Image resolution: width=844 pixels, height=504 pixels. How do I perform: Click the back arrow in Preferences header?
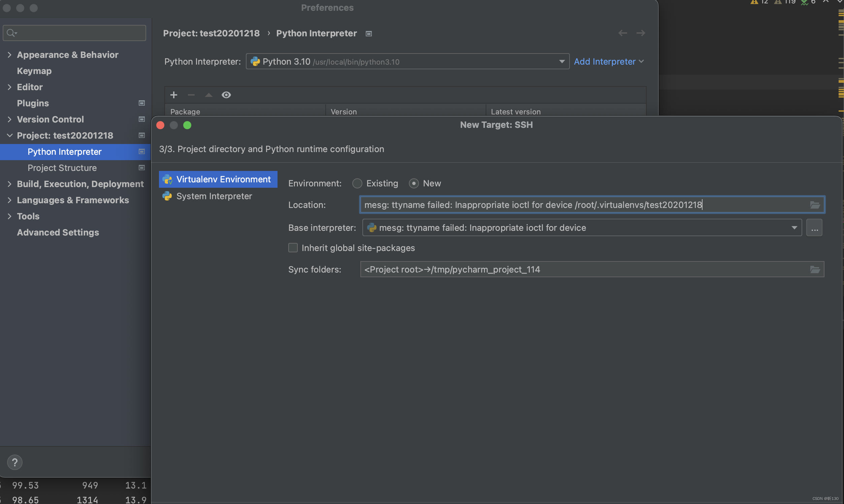[622, 33]
